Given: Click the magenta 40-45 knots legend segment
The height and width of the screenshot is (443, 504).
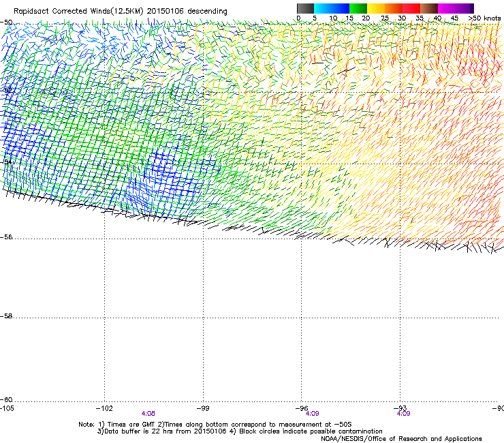Looking at the screenshot, I should point(447,8).
